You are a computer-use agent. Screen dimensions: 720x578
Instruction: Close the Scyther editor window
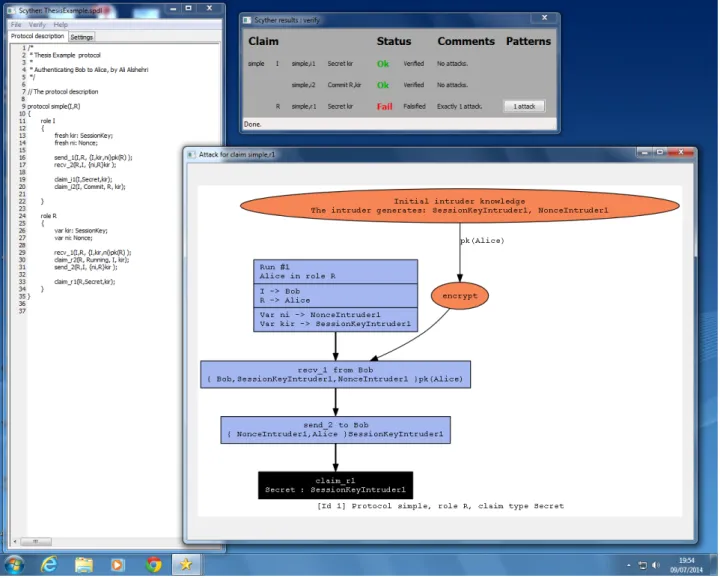pyautogui.click(x=210, y=9)
